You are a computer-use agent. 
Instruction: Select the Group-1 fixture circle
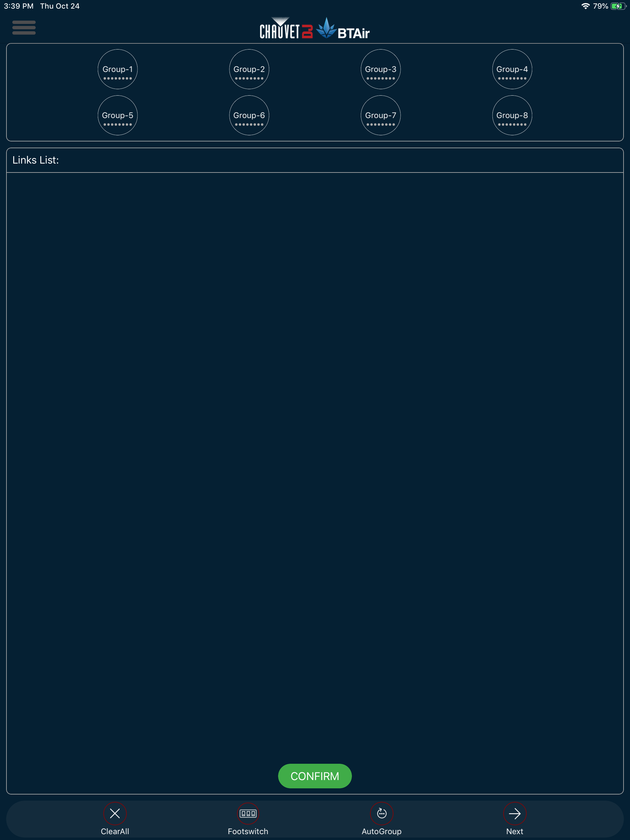(118, 69)
